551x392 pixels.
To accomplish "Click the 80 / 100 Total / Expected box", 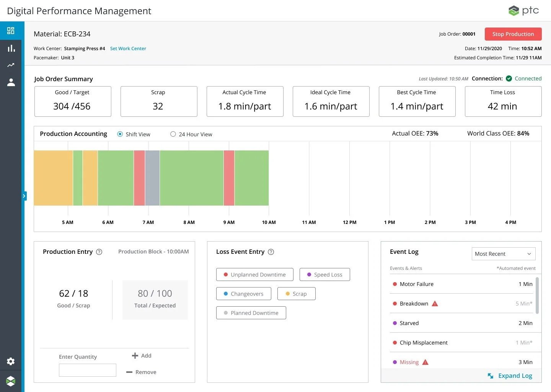I will (x=155, y=300).
